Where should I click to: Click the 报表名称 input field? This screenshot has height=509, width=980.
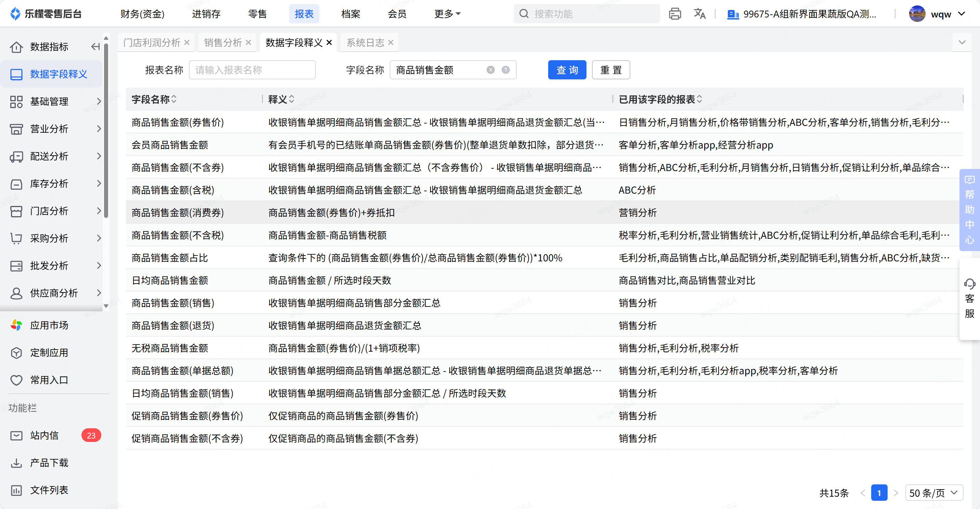click(252, 70)
